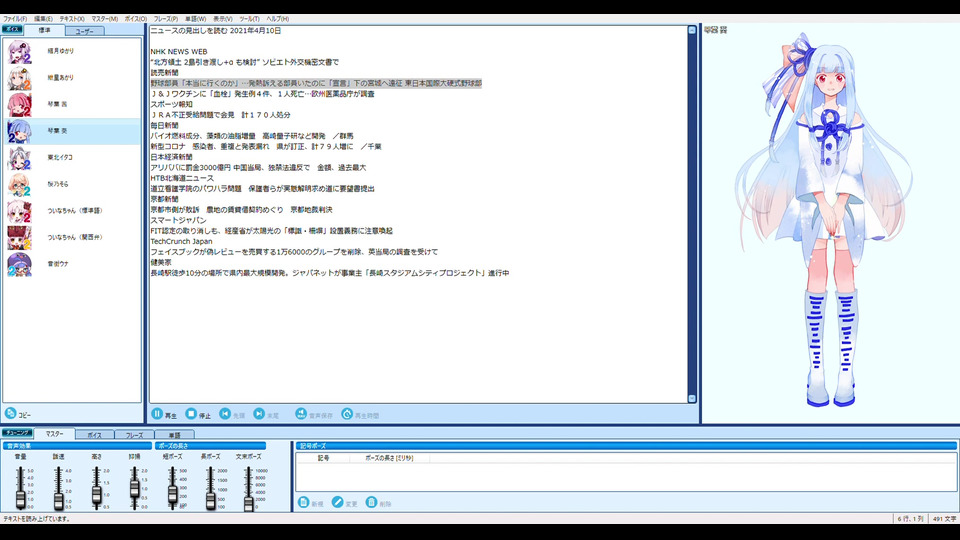Open the テキスト(X) menu
The image size is (960, 540).
click(x=72, y=19)
